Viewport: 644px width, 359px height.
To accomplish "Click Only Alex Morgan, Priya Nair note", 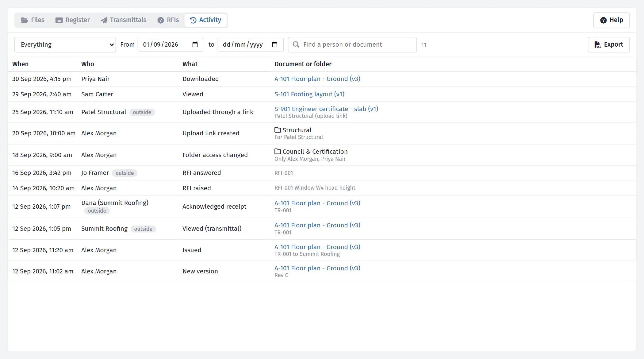I will (310, 159).
